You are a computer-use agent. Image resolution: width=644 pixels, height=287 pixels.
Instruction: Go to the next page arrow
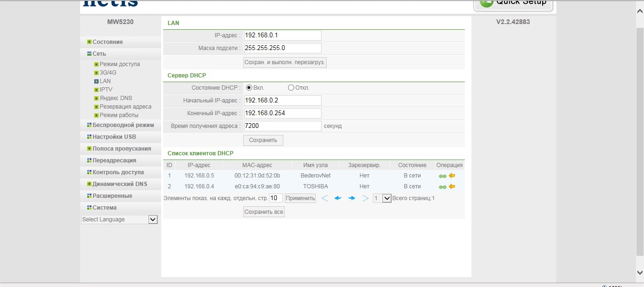coord(352,198)
